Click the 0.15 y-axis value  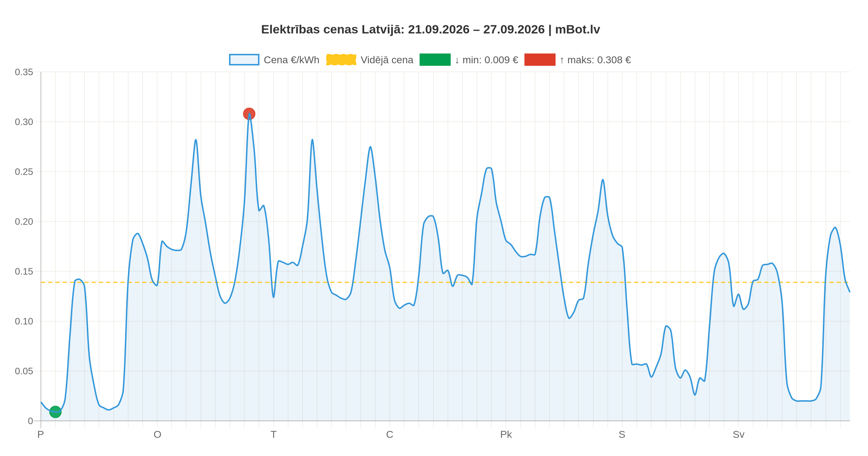(x=24, y=271)
